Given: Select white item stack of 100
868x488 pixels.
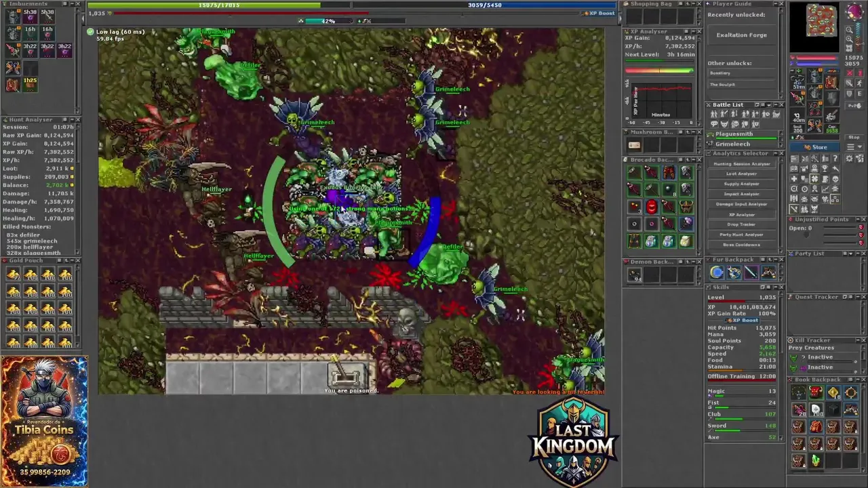Looking at the screenshot, I should coord(816,410).
